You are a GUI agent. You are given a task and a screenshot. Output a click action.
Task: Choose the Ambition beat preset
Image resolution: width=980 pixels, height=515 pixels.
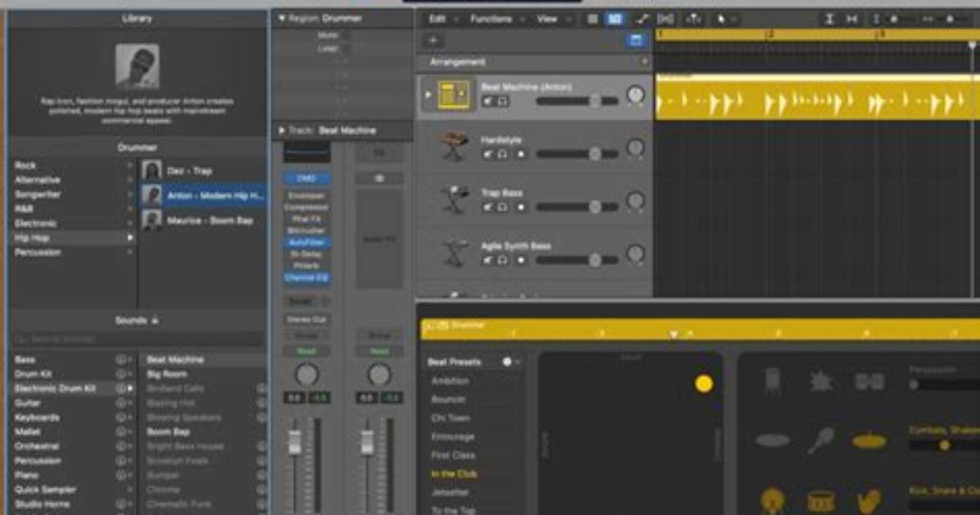pyautogui.click(x=450, y=381)
